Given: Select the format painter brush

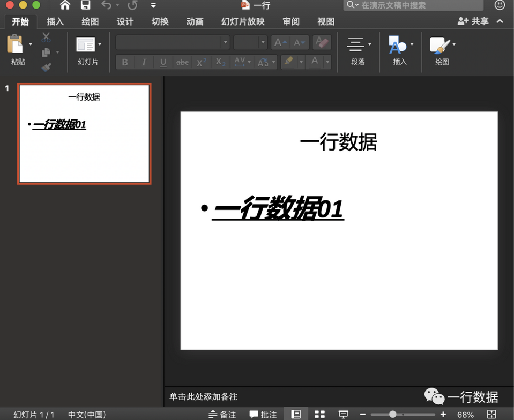Looking at the screenshot, I should coord(46,67).
